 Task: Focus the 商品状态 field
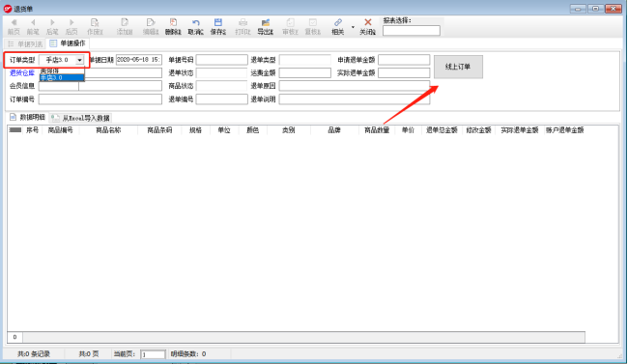point(221,86)
